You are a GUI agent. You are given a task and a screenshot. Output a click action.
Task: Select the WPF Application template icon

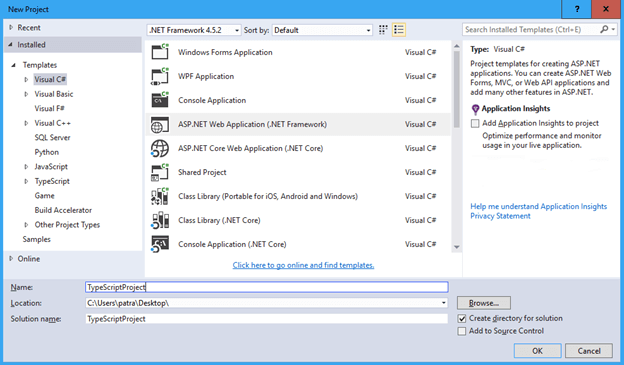pyautogui.click(x=160, y=76)
